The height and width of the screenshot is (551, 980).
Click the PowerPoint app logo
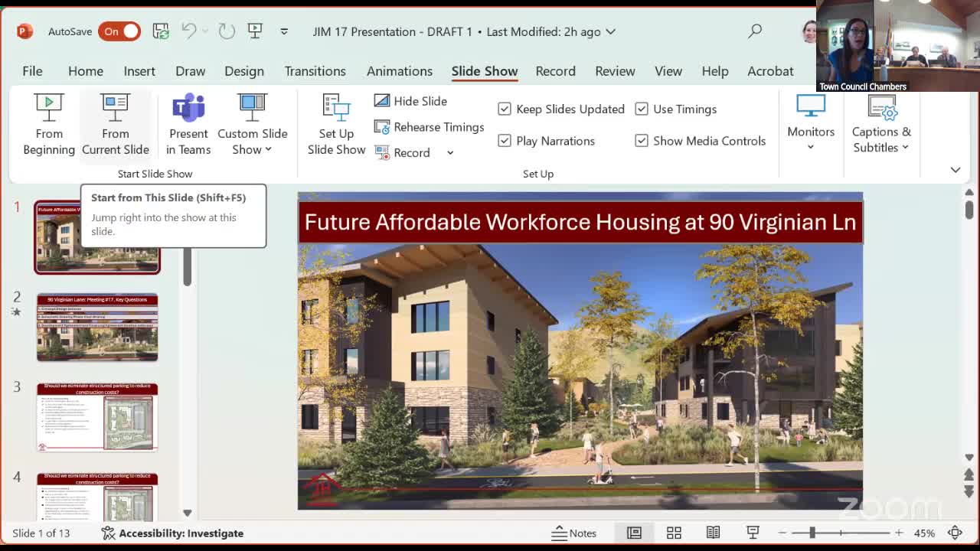pos(24,31)
